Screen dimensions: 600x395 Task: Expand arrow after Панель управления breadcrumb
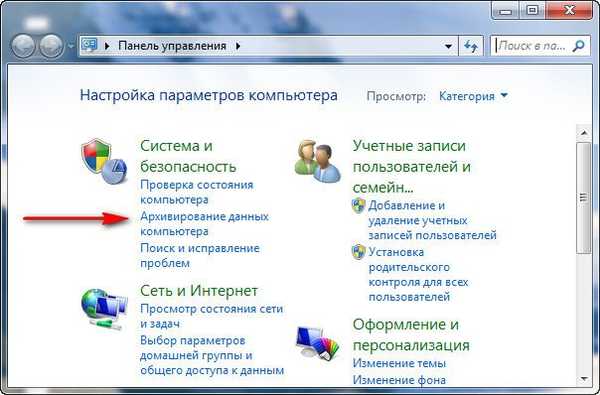[238, 46]
